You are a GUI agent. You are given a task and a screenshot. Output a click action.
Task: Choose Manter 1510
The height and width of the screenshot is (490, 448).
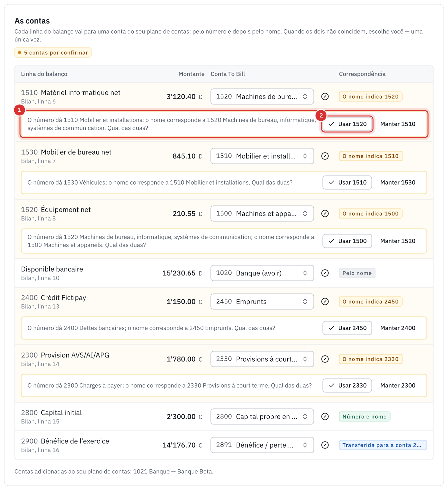[x=398, y=124]
